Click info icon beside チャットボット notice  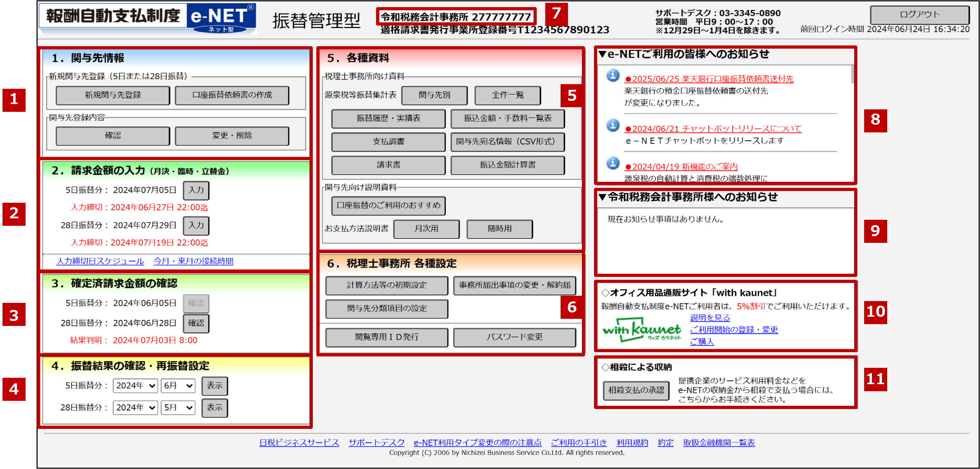[612, 125]
